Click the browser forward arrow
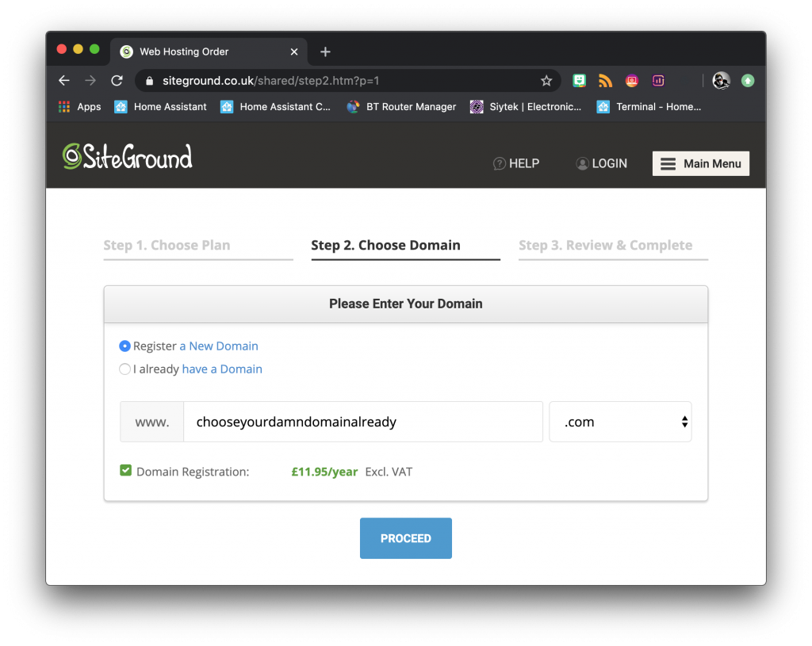812x646 pixels. click(x=90, y=81)
